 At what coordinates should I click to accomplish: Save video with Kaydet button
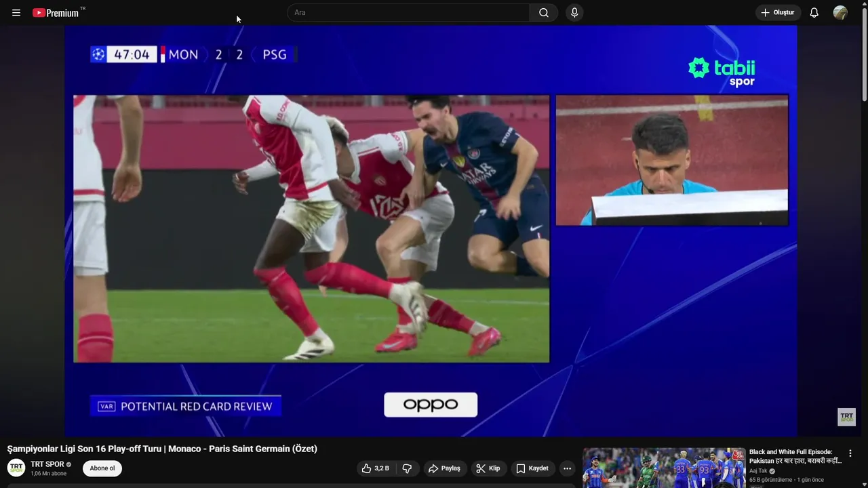pos(532,468)
